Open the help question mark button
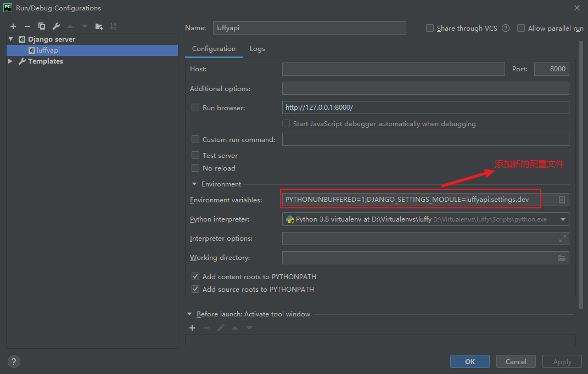The height and width of the screenshot is (374, 588). click(x=14, y=361)
